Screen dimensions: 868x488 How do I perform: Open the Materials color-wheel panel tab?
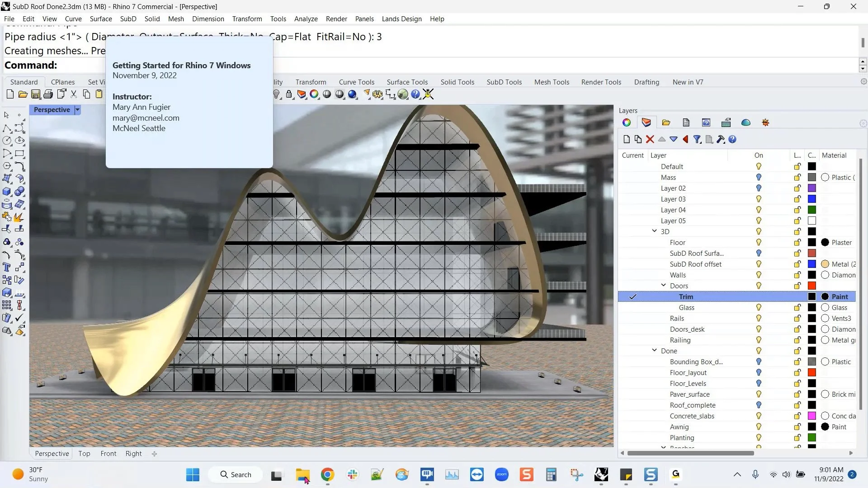coord(626,122)
